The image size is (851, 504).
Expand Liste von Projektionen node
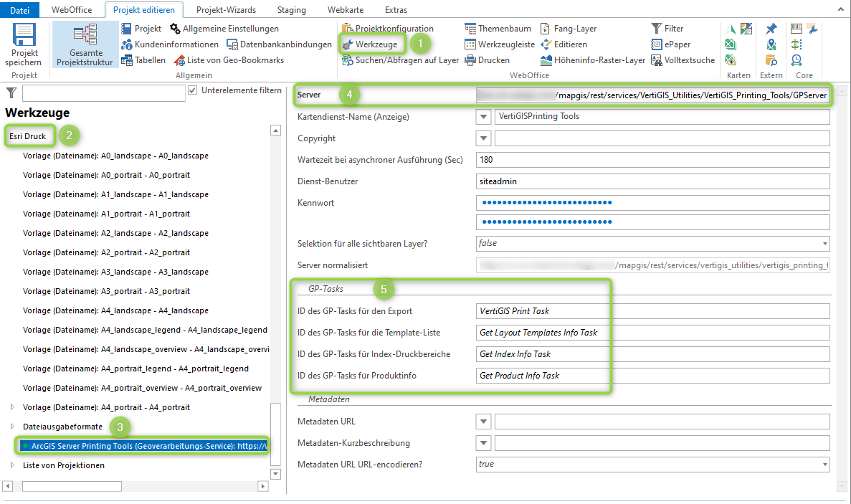[x=12, y=465]
